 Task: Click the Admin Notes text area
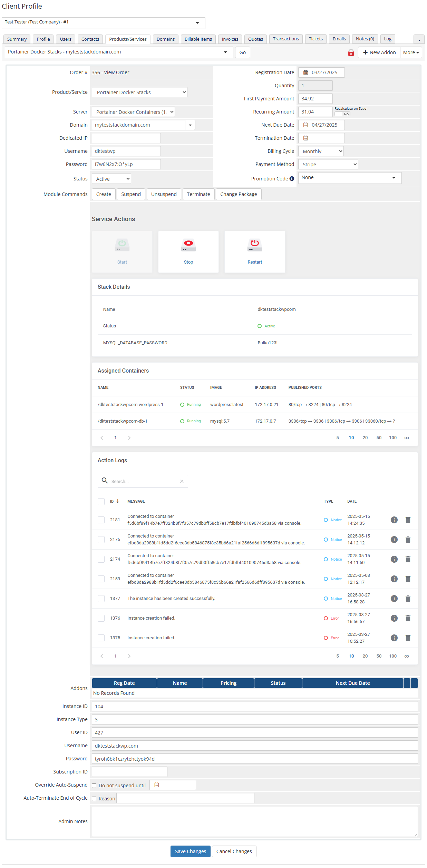tap(255, 821)
